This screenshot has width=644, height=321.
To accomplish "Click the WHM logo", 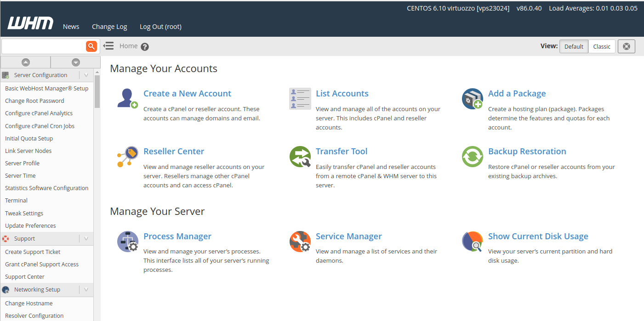I will 30,23.
